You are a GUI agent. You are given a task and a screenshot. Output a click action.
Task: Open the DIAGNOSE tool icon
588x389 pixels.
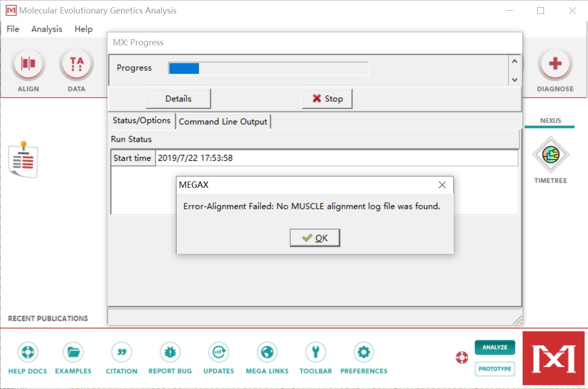point(555,64)
